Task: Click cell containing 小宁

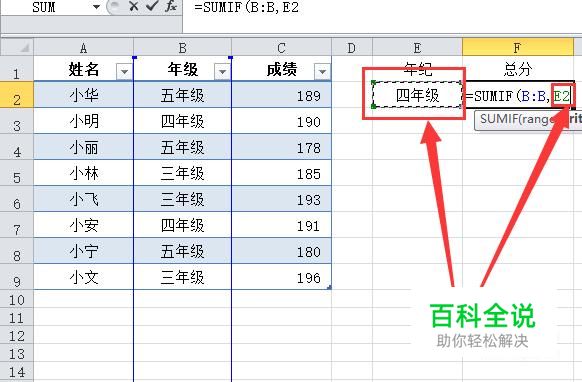Action: pyautogui.click(x=84, y=251)
